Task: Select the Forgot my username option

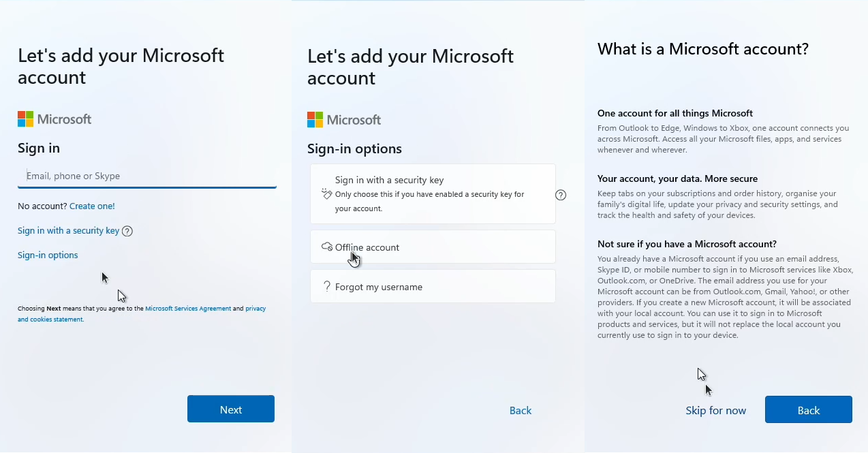Action: coord(433,287)
